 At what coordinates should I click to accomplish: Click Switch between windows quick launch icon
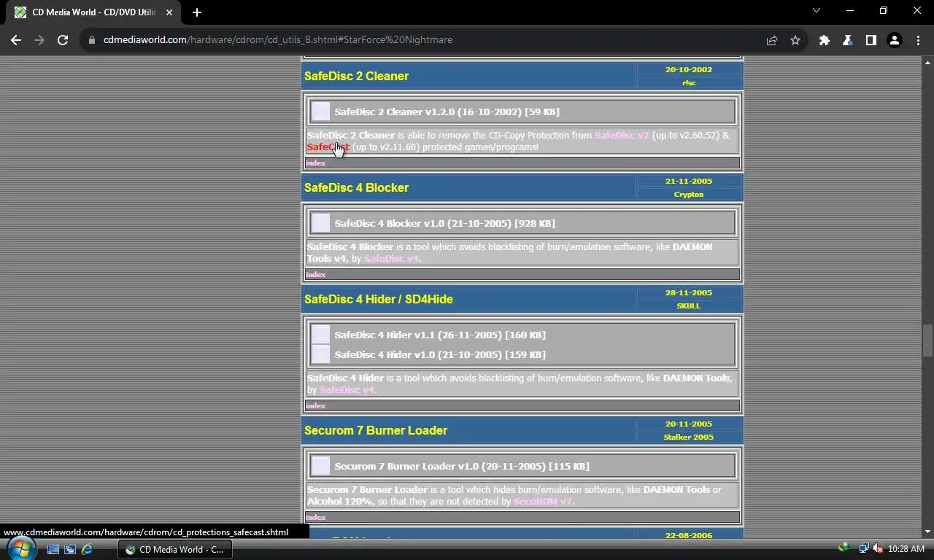click(70, 549)
